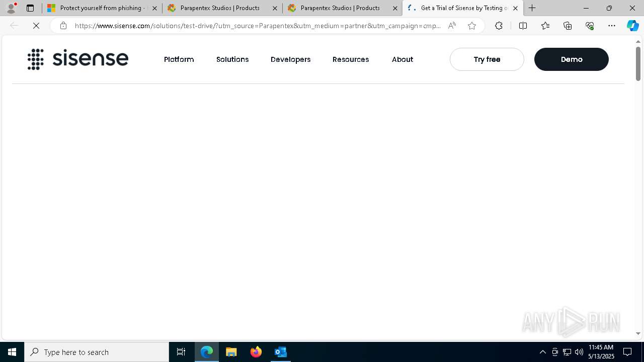
Task: Open the Extensions puzzle icon
Action: pyautogui.click(x=499, y=26)
